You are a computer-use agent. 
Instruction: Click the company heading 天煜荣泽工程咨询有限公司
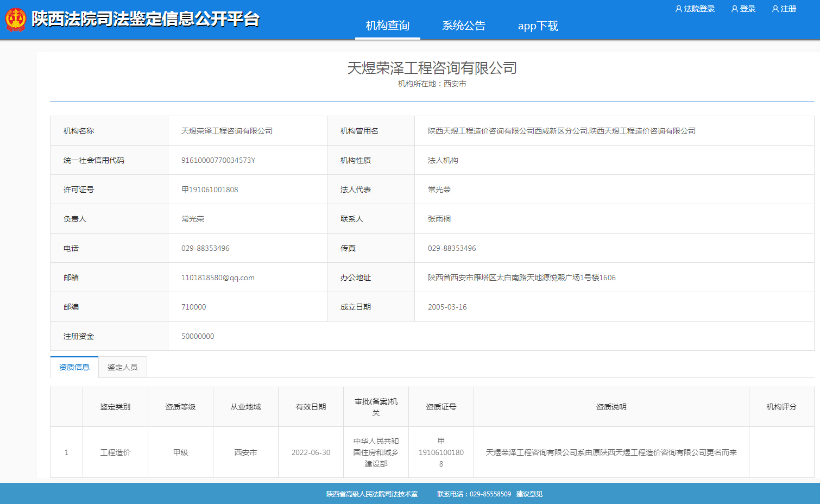click(x=432, y=68)
